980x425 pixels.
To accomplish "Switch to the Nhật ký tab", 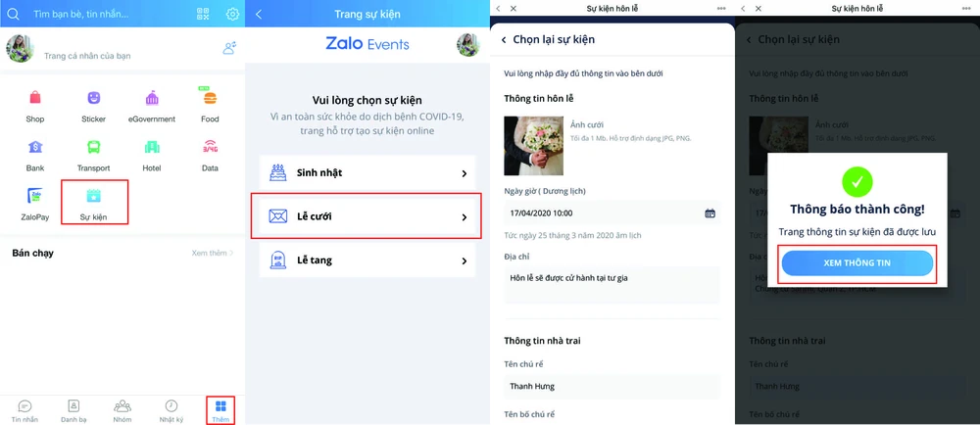I will (171, 411).
